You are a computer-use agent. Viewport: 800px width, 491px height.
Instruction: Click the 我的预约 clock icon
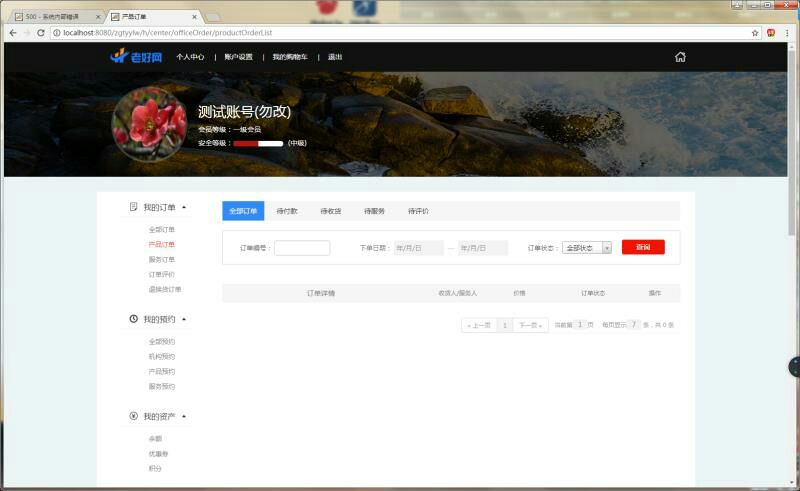coord(133,319)
